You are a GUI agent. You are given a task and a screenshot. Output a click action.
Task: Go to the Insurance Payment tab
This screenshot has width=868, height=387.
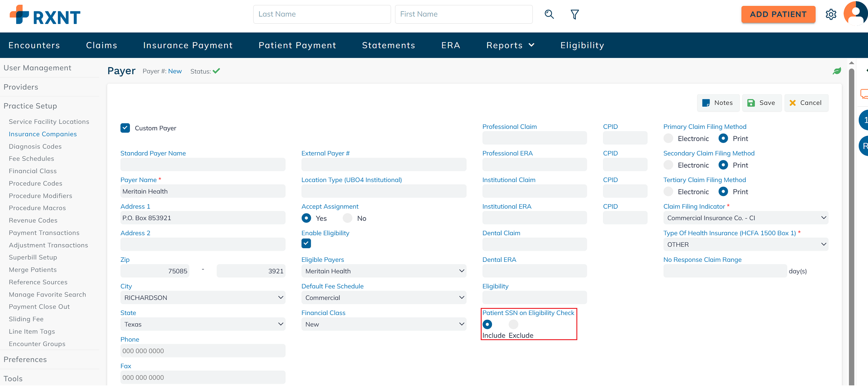[x=188, y=45]
